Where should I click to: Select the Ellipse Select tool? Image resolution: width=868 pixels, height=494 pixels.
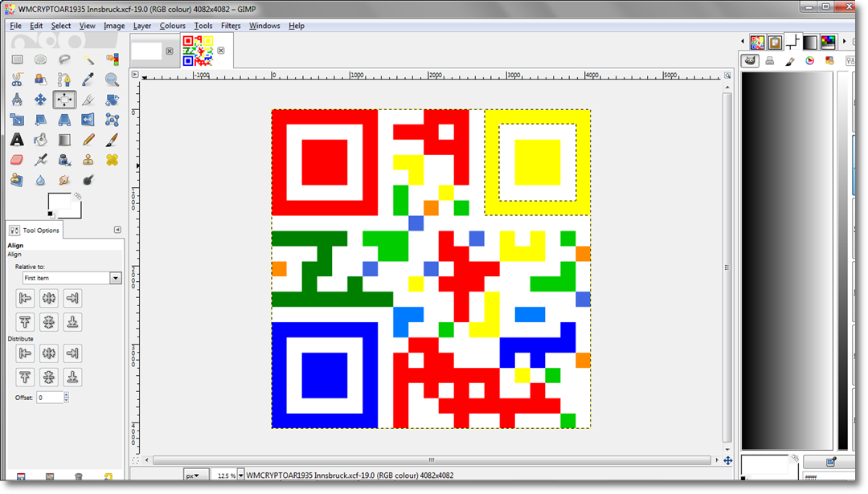(40, 59)
